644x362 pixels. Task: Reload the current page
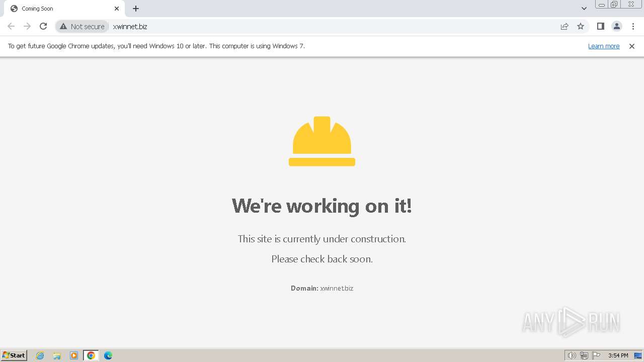[43, 26]
